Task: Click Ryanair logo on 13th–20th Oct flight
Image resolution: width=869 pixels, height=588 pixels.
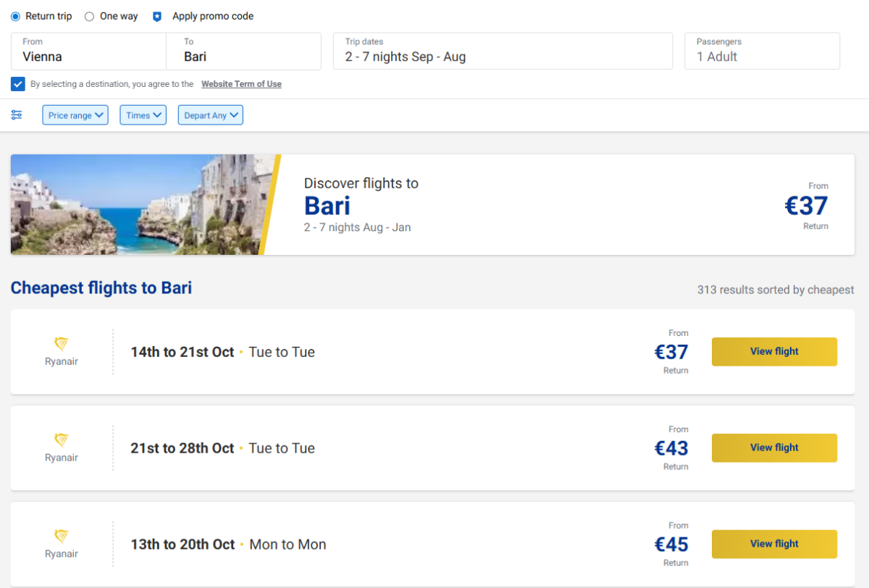Action: [62, 537]
